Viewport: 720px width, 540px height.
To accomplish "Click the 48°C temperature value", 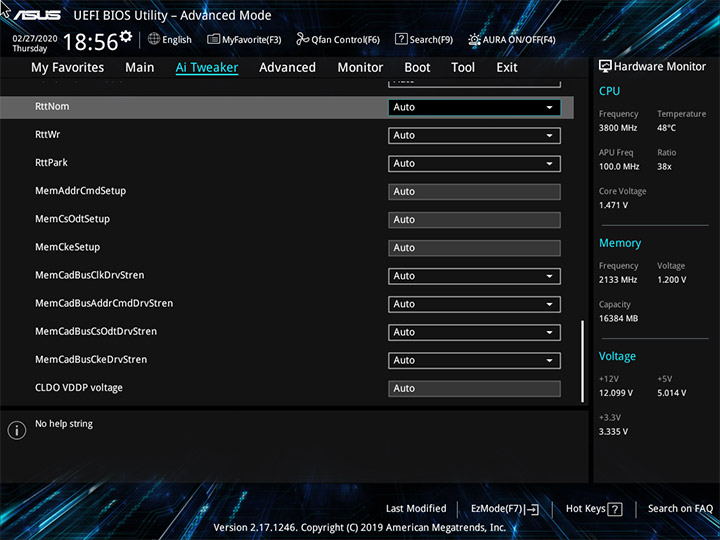I will [x=666, y=128].
